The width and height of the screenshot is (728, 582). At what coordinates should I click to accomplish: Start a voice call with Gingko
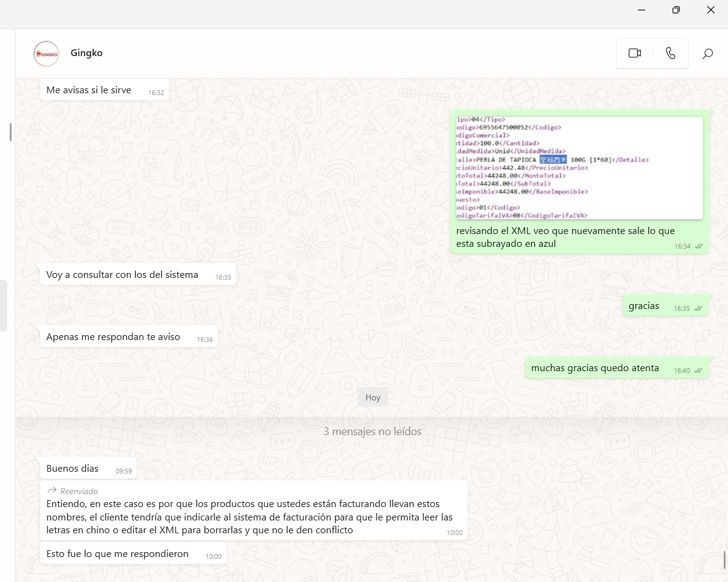point(671,54)
